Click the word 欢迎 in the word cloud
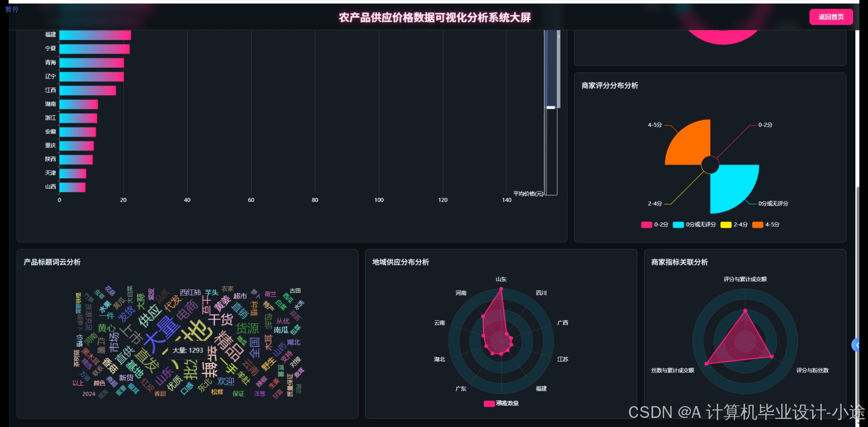Image resolution: width=868 pixels, height=427 pixels. [x=226, y=381]
